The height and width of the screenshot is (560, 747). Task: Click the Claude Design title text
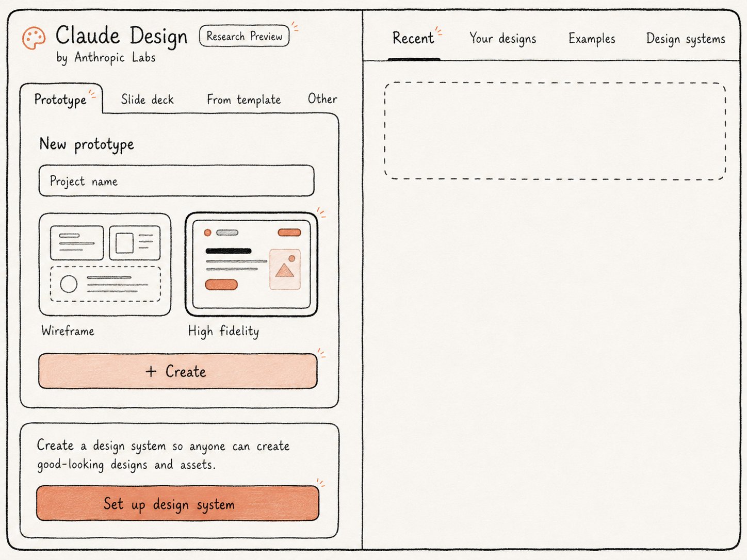(122, 36)
